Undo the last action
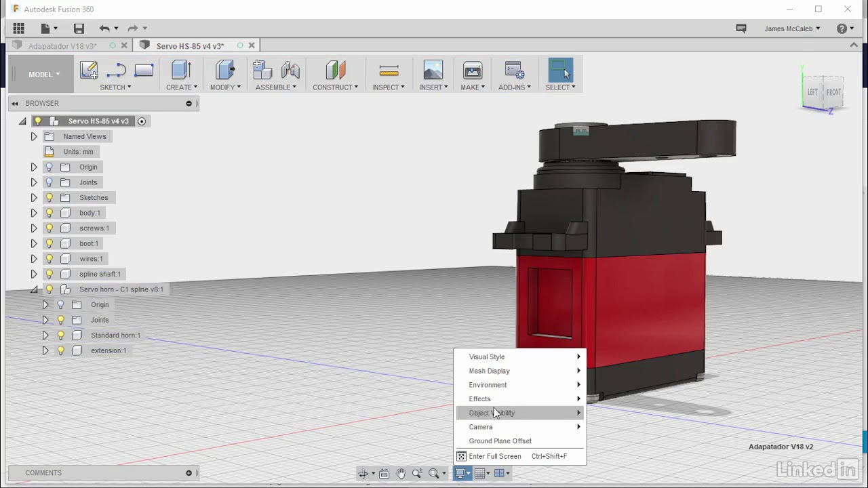This screenshot has width=868, height=488. pyautogui.click(x=104, y=28)
